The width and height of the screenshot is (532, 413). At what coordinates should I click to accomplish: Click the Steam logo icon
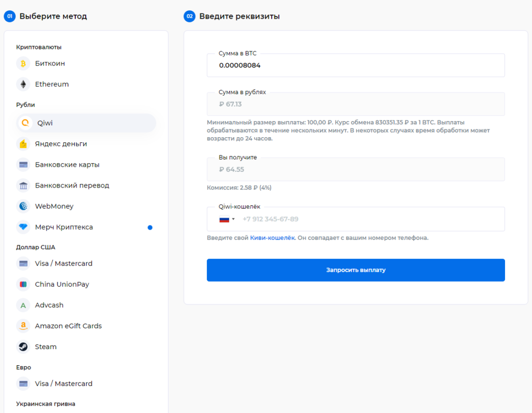(23, 347)
